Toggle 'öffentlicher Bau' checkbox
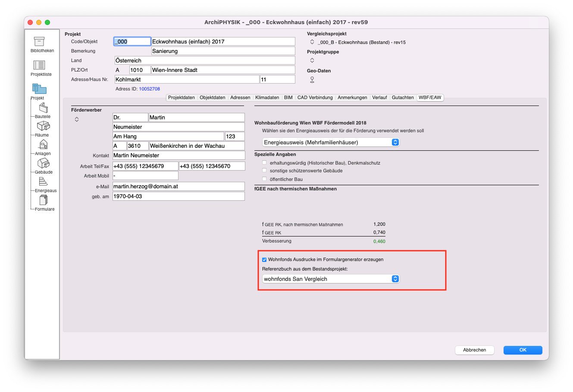 click(x=264, y=179)
